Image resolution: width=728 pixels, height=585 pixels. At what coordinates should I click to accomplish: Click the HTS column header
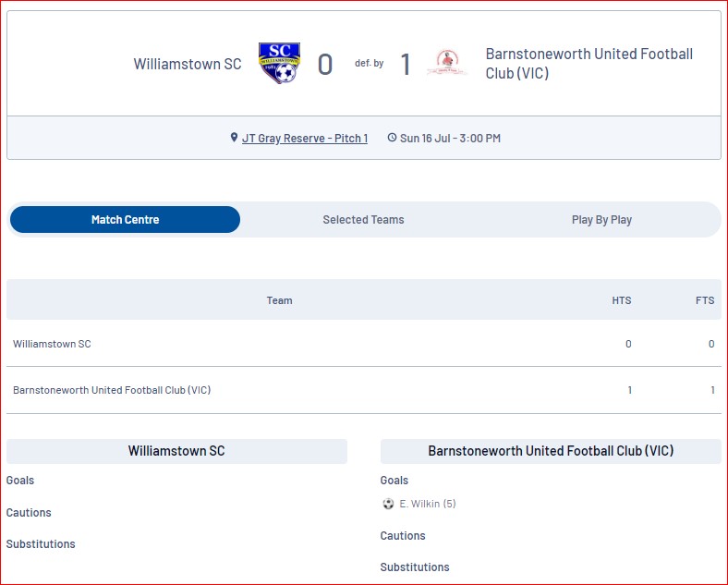(622, 300)
